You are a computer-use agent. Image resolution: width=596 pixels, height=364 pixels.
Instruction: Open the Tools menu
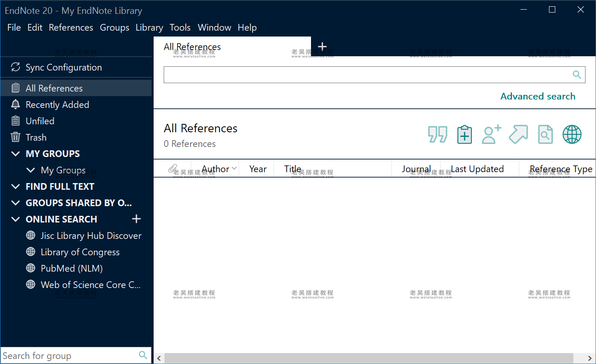point(180,28)
